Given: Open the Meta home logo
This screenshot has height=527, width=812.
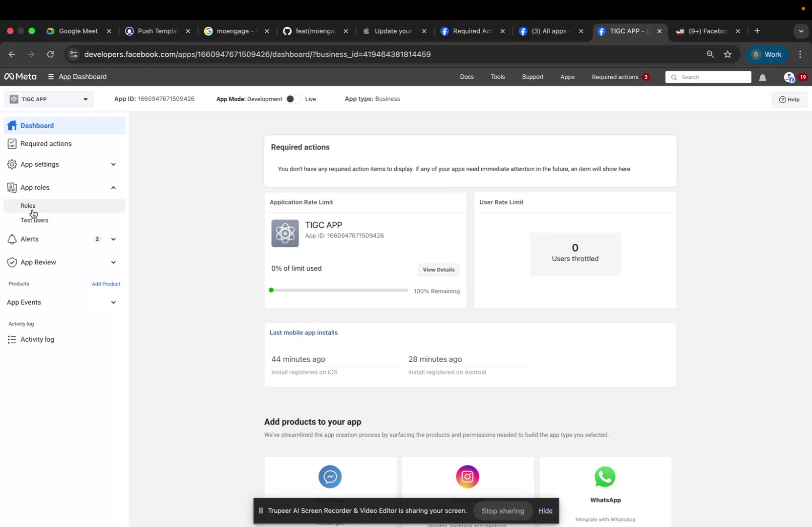Looking at the screenshot, I should coord(20,77).
